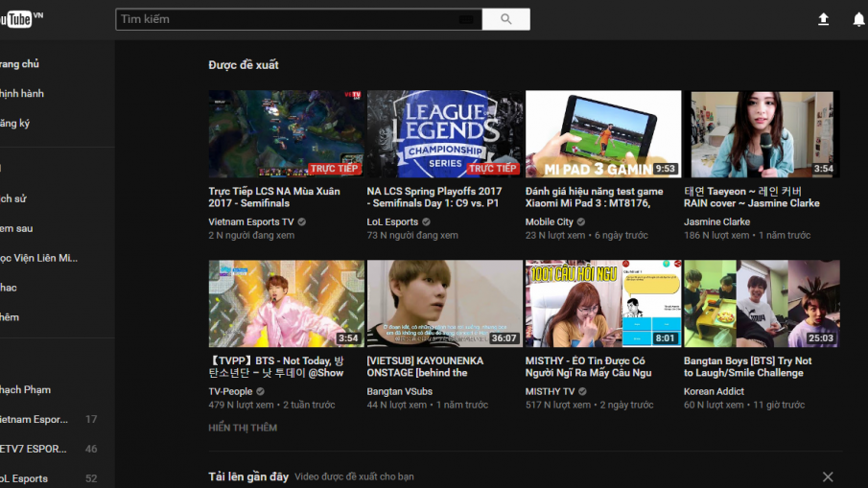This screenshot has width=868, height=488.
Task: Click title Taeyeon RAIN cover
Action: [752, 197]
